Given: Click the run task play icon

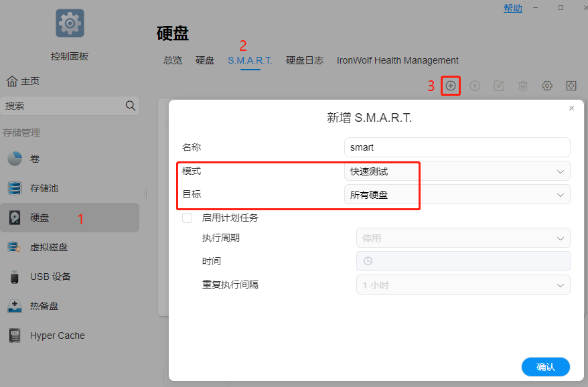Looking at the screenshot, I should tap(475, 86).
